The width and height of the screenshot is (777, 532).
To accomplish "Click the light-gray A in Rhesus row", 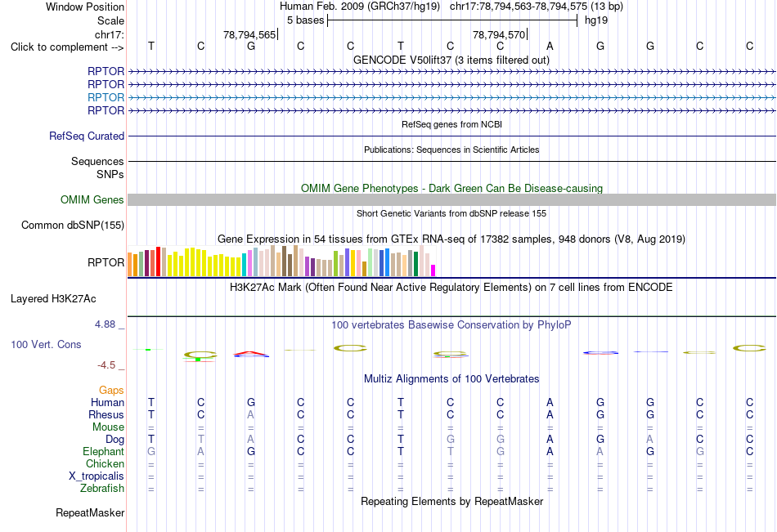I will click(251, 414).
